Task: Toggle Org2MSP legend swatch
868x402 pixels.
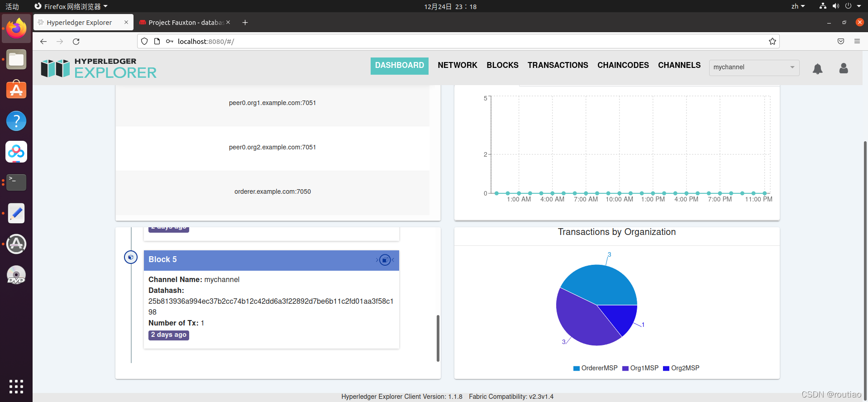Action: point(666,368)
